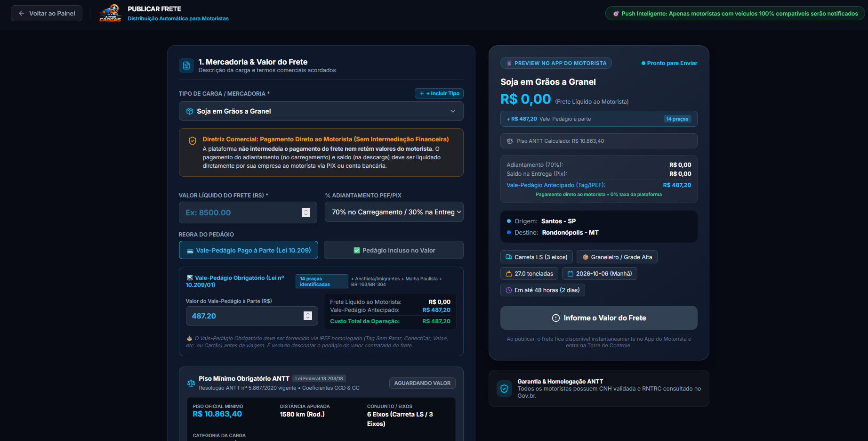Click the clock icon on 48 horas chip

click(x=509, y=290)
